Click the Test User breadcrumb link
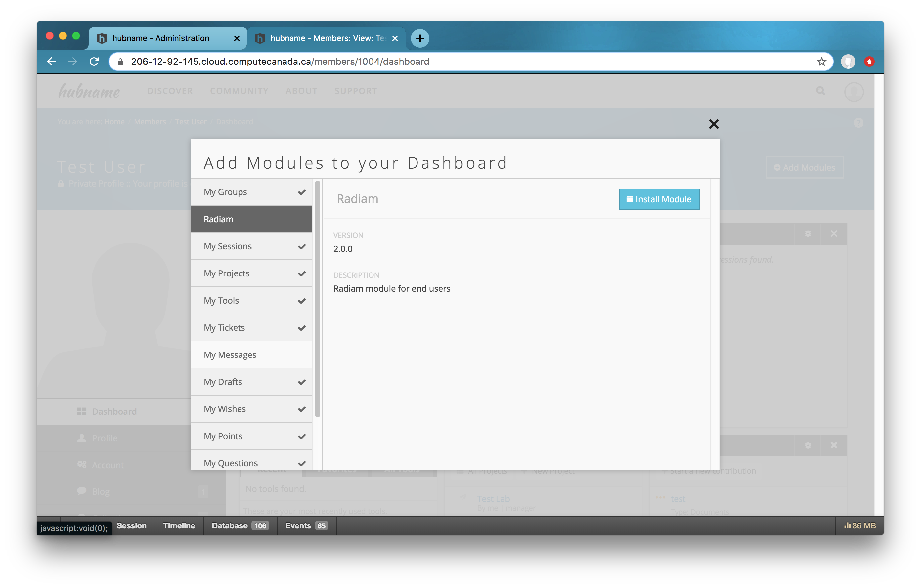This screenshot has height=588, width=921. pos(191,122)
